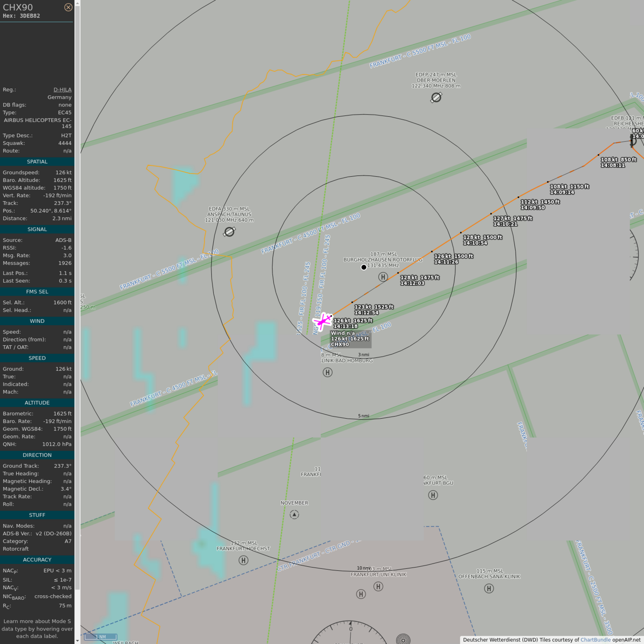
Task: Select the Ober-Moerlen EDFP airfield symbol
Action: pyautogui.click(x=436, y=97)
